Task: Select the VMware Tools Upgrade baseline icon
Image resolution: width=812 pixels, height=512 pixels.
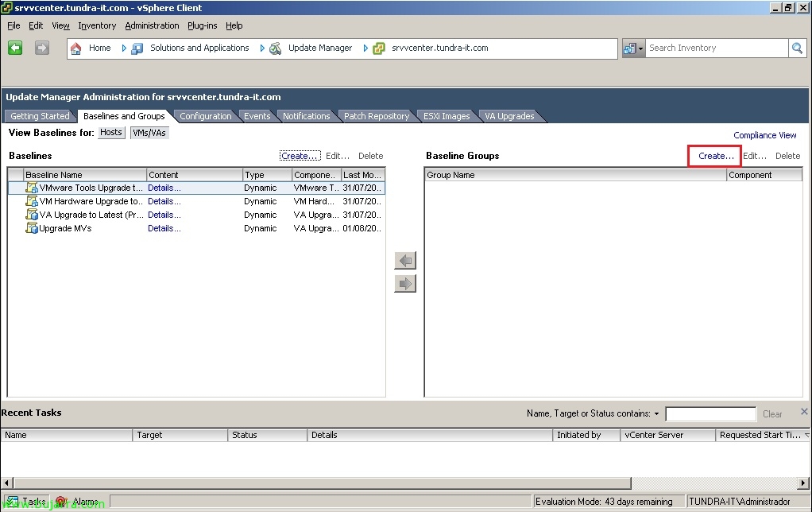Action: click(32, 188)
